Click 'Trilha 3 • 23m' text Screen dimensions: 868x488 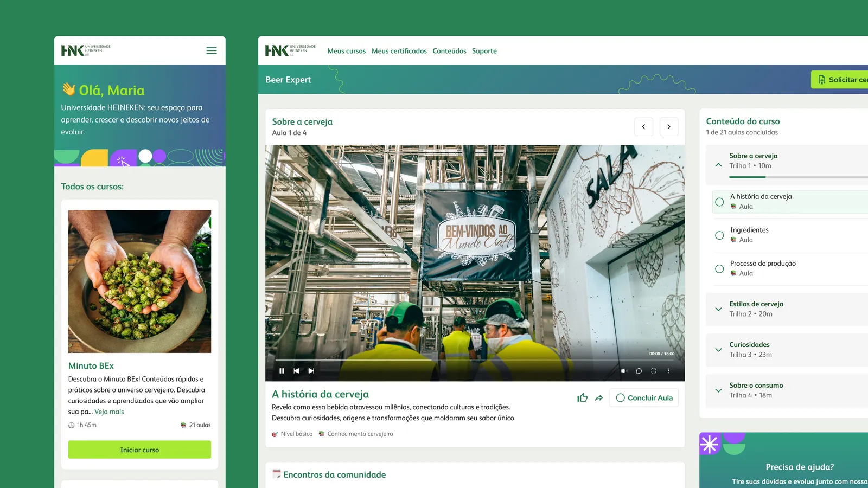tap(750, 355)
